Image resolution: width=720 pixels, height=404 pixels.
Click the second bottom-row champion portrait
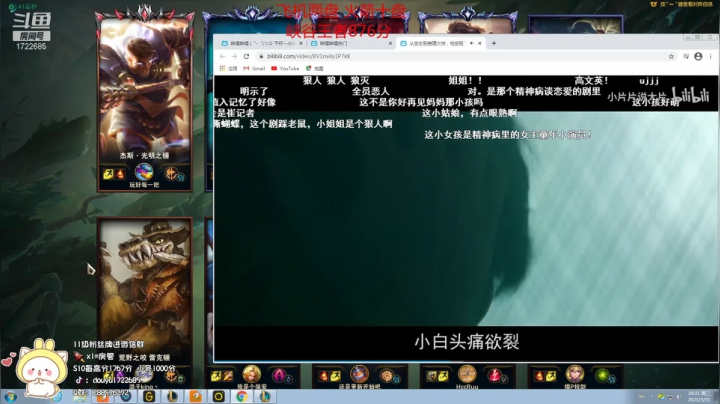coord(359,374)
